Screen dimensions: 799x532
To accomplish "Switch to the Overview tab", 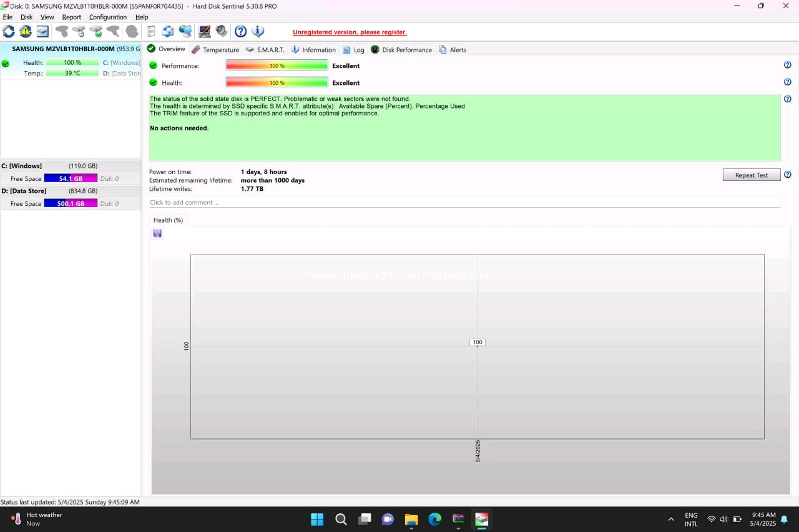I will point(166,49).
